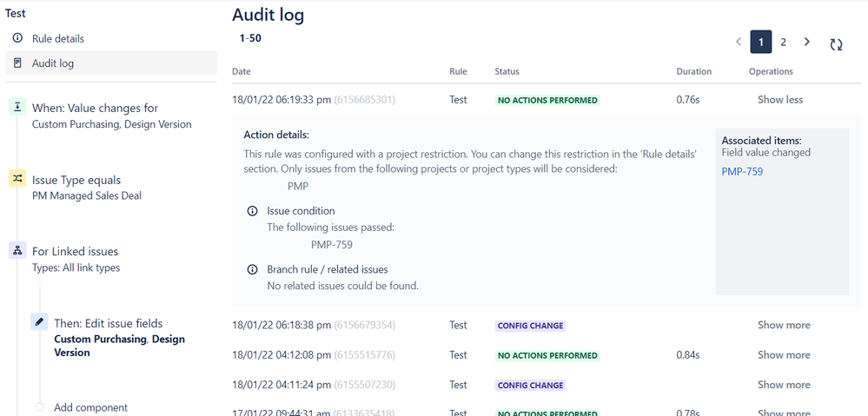Viewport: 868px width, 416px height.
Task: Click PMP-759 under the issues passed list
Action: [332, 245]
